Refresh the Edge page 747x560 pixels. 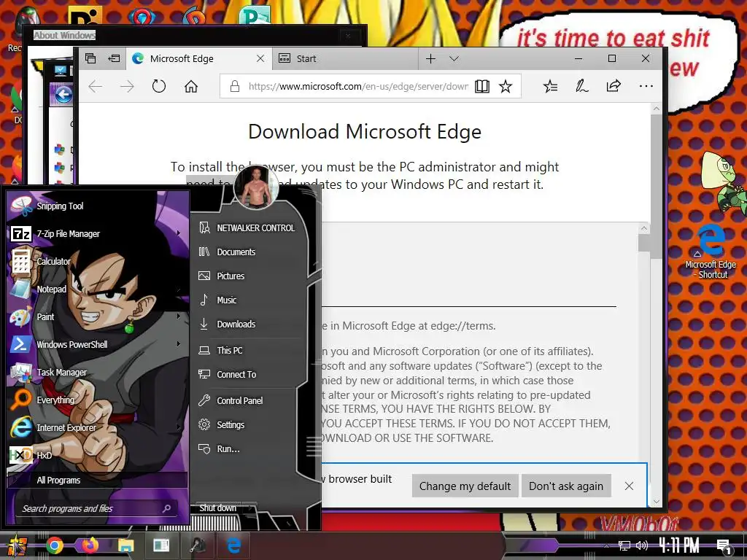(158, 86)
